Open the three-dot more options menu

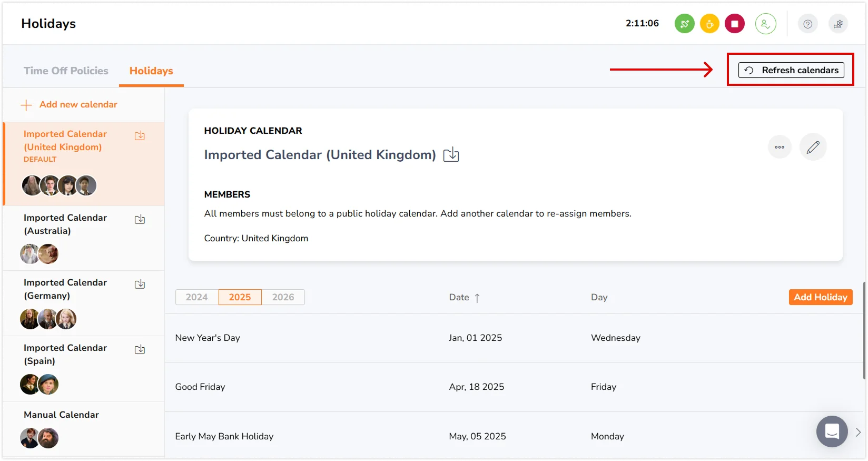click(780, 147)
